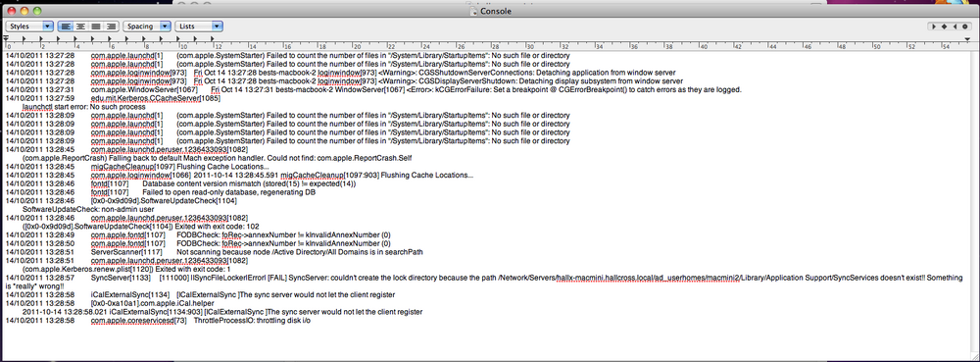The width and height of the screenshot is (980, 362).
Task: Center-align the text
Action: point(80,26)
